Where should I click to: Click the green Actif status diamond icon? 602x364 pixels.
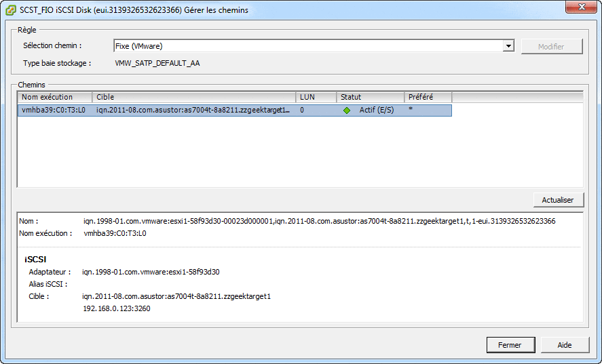click(x=347, y=110)
